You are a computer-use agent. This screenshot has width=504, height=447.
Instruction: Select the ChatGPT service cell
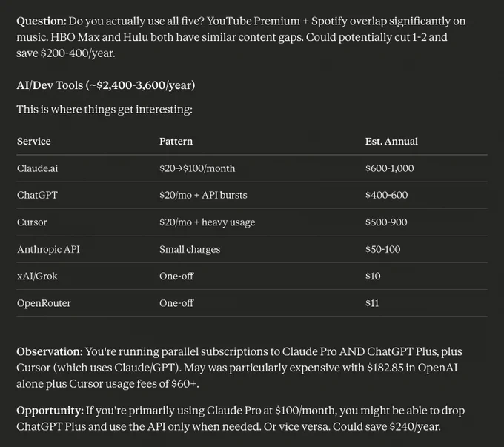(x=37, y=195)
